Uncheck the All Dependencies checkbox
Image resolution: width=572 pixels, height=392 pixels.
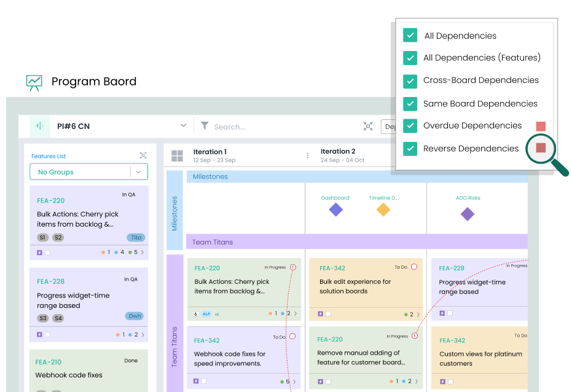click(x=410, y=36)
